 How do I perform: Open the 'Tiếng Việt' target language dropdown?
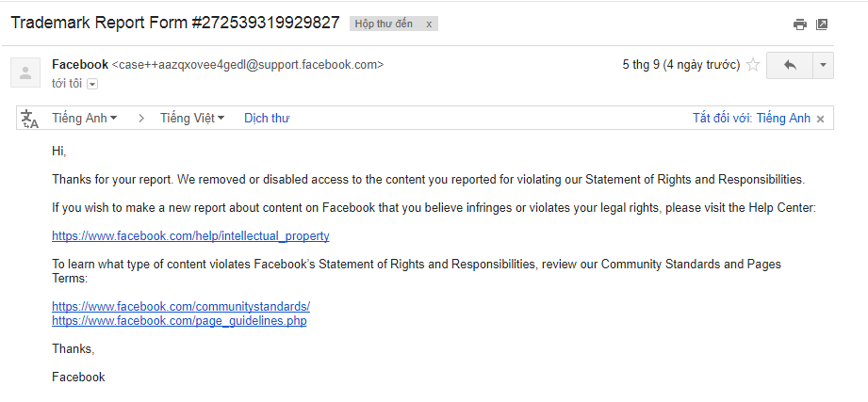click(x=192, y=118)
